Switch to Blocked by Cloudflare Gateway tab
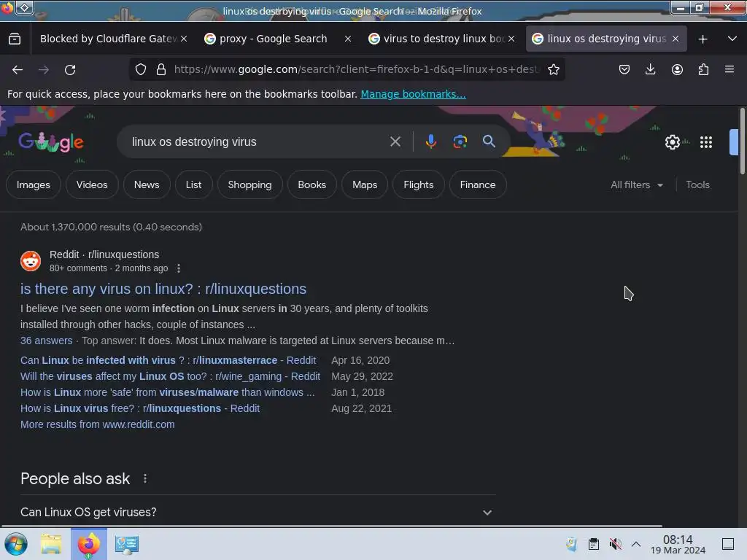Screen dimensions: 747x560 (x=108, y=39)
